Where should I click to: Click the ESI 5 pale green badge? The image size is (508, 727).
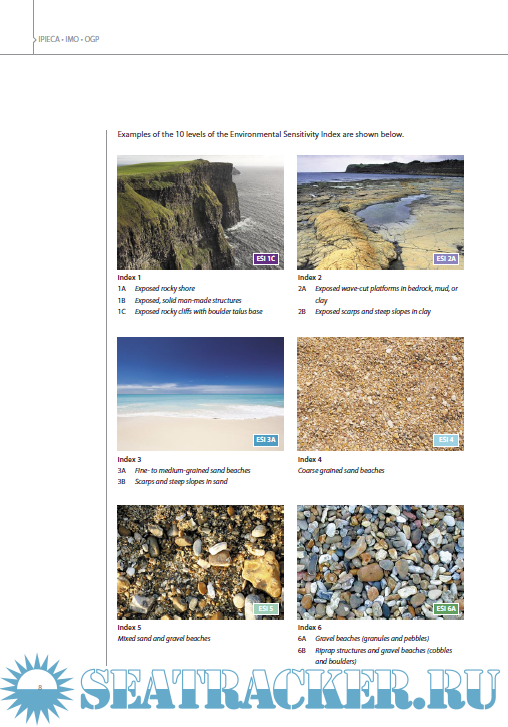point(266,608)
